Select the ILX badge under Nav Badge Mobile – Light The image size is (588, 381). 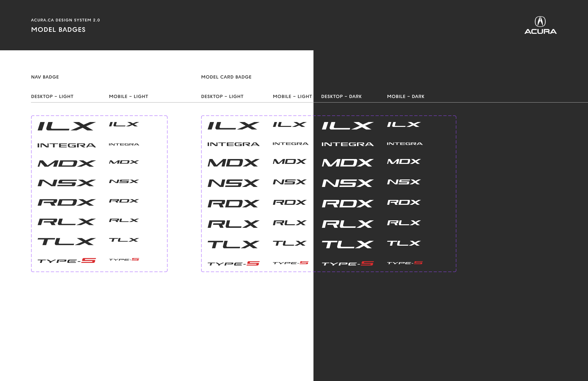124,124
